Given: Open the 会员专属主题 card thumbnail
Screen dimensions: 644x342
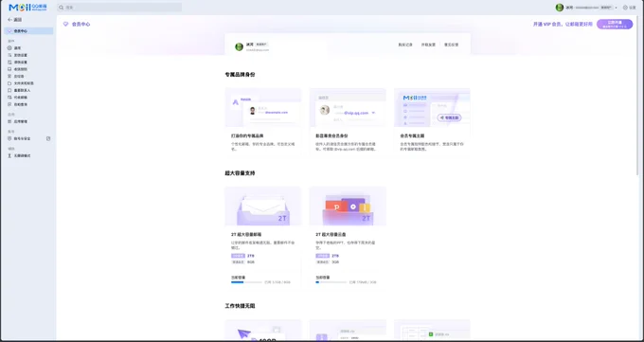Looking at the screenshot, I should click(x=432, y=107).
